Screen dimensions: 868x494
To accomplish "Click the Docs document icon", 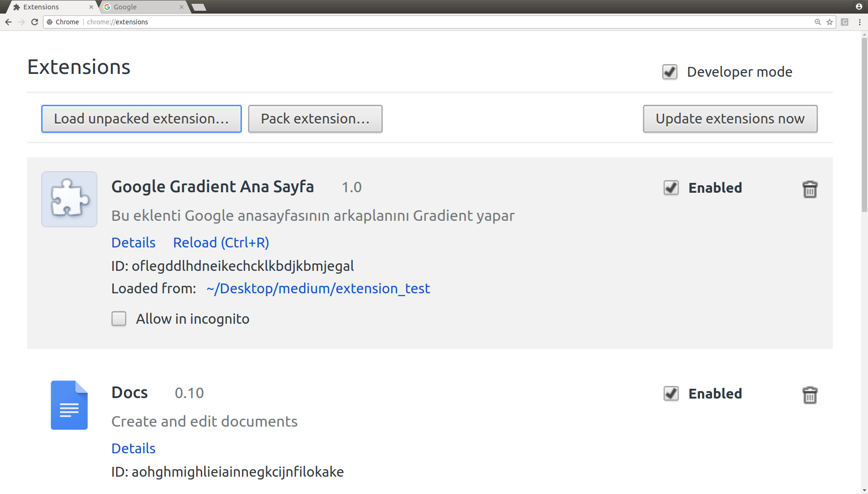I will (69, 405).
